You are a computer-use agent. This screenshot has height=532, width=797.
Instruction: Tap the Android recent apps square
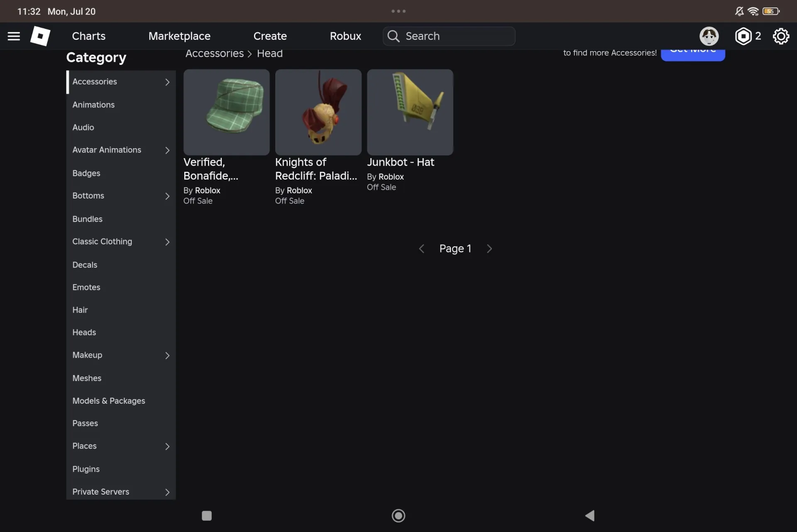coord(207,515)
